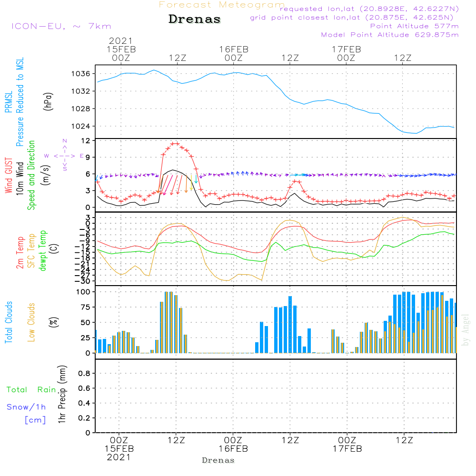Screen dimensions: 476x476
Task: Click the '(hPa)' unit label
Action: pyautogui.click(x=48, y=101)
